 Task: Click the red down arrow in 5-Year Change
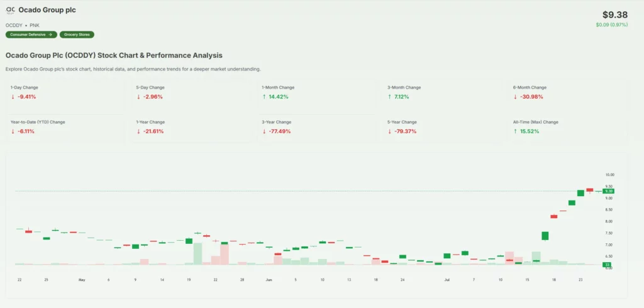point(390,131)
